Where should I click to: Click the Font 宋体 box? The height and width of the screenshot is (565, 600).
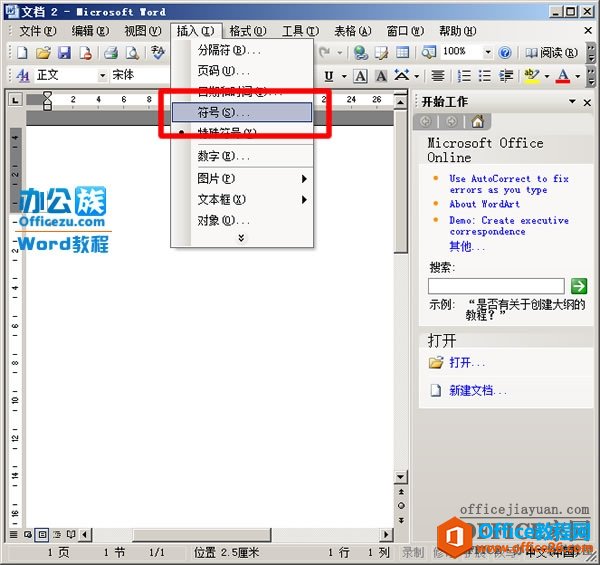pyautogui.click(x=140, y=75)
